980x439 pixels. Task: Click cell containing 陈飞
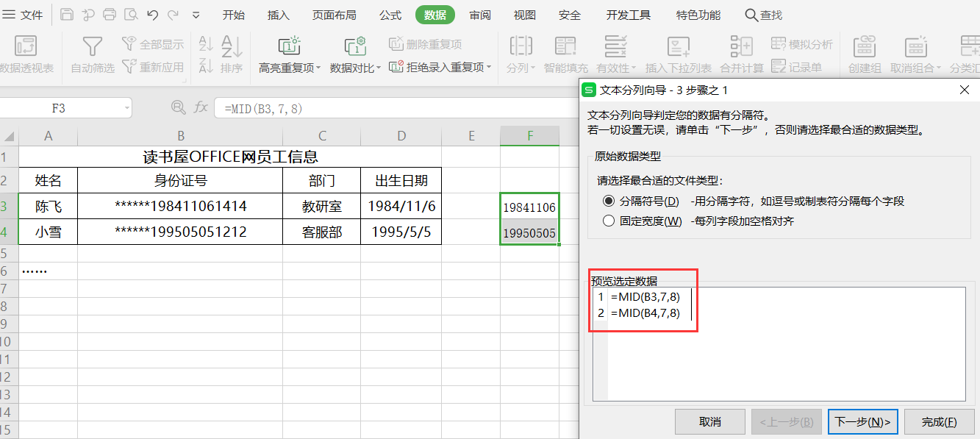pyautogui.click(x=48, y=207)
